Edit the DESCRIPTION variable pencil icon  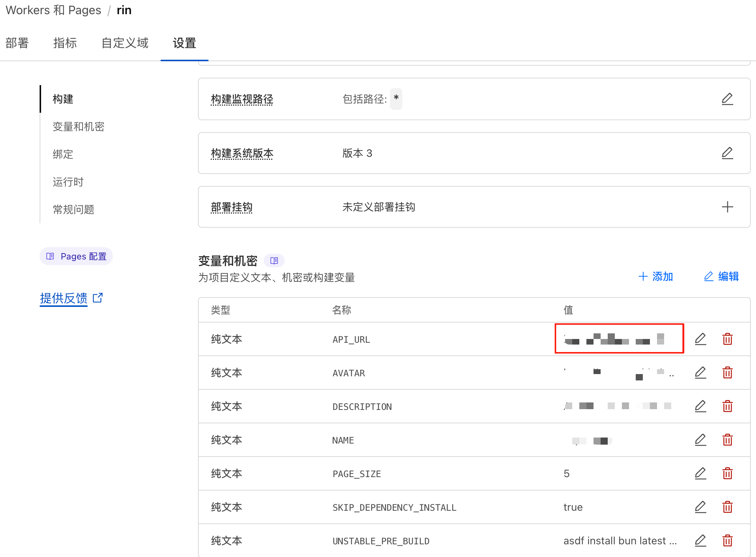[700, 406]
